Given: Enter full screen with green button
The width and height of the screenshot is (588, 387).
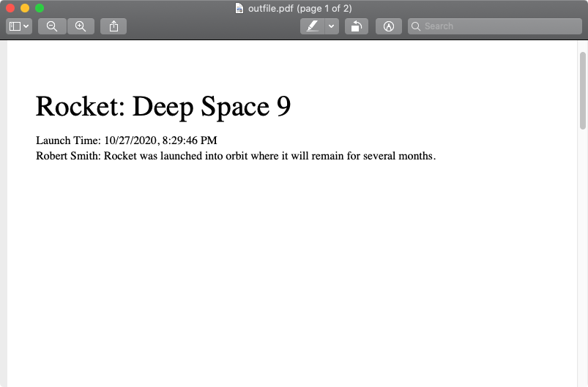Looking at the screenshot, I should pos(40,8).
